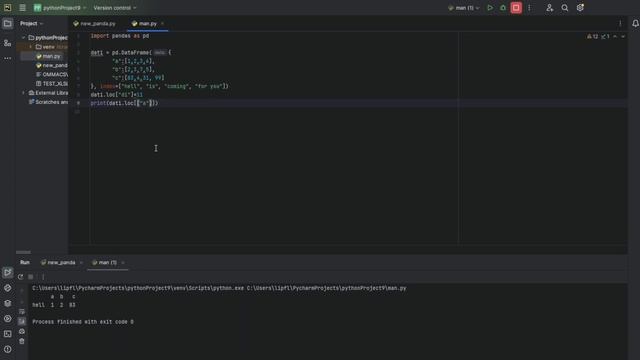Switch to the new_panda.py editor tab

(x=94, y=24)
